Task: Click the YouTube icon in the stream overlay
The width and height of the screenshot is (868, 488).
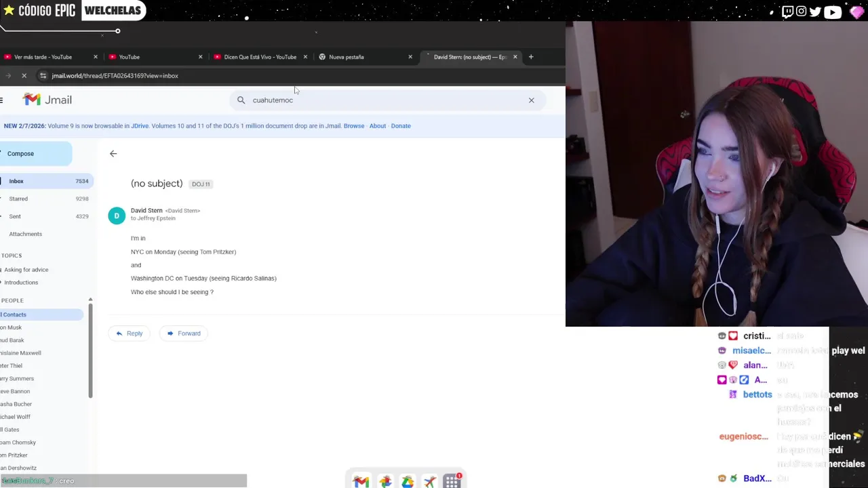Action: click(833, 12)
